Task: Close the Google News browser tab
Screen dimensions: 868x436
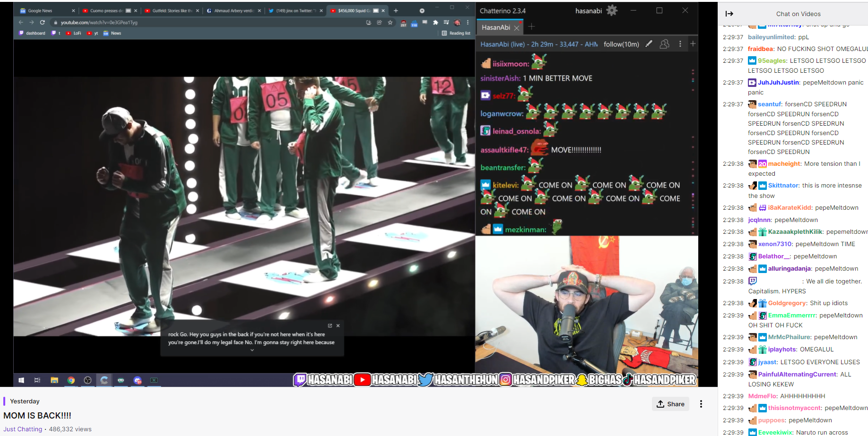Action: [73, 10]
